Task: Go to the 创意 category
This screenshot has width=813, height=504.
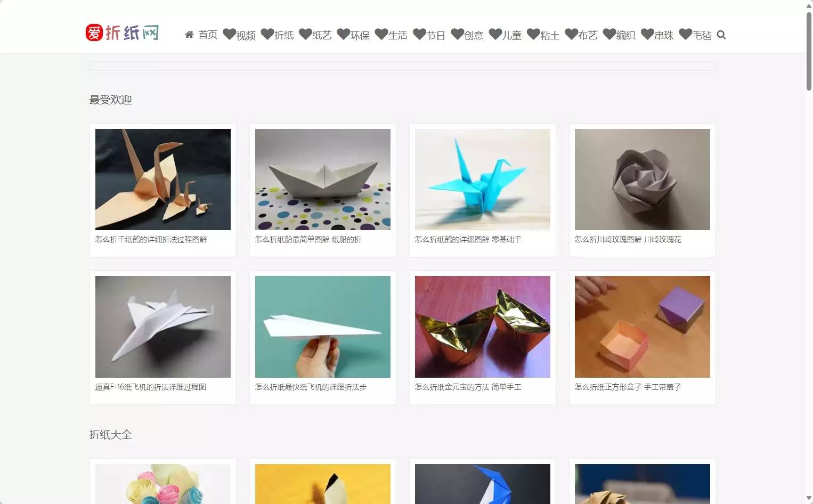Action: click(x=474, y=36)
